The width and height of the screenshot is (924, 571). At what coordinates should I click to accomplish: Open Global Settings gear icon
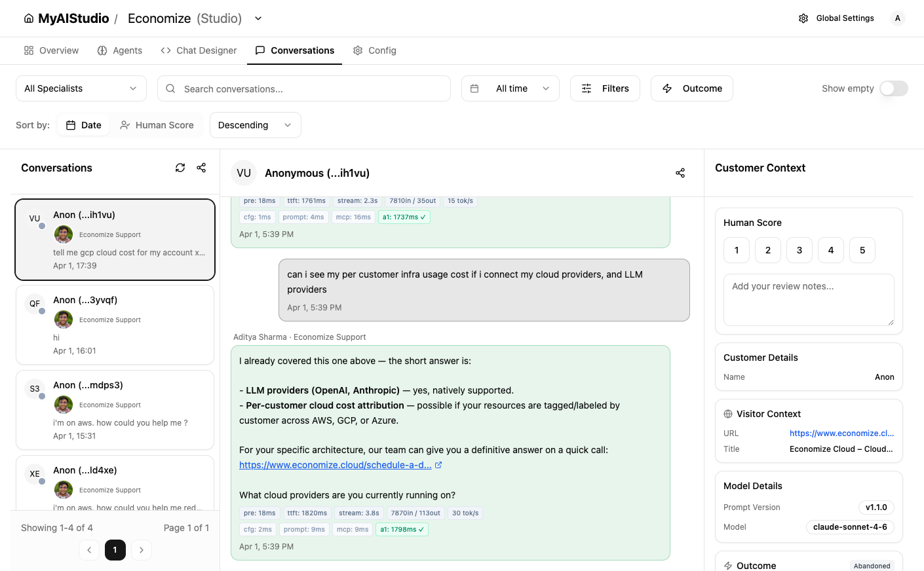tap(803, 18)
